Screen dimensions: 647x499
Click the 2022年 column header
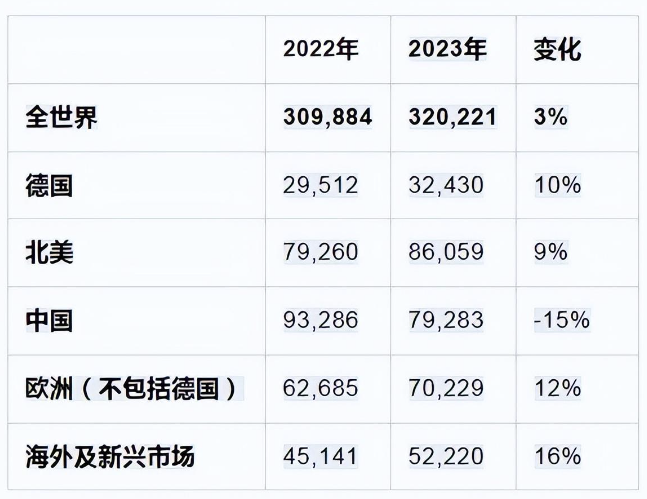click(x=321, y=49)
